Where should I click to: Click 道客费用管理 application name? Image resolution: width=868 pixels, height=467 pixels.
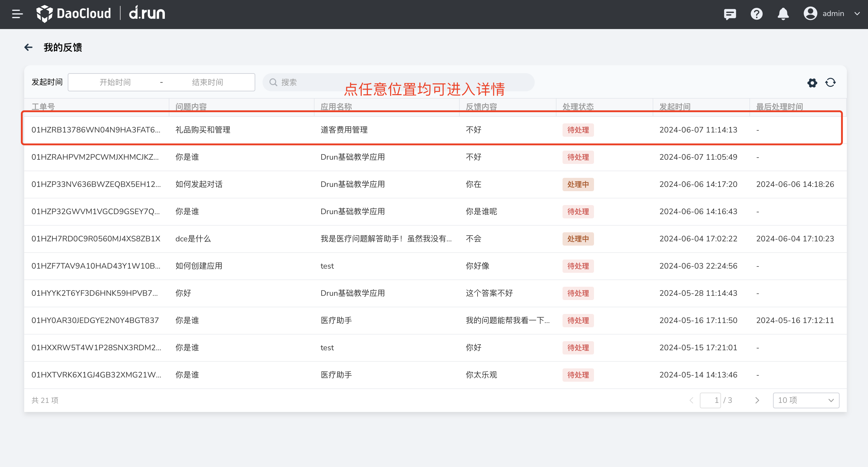(344, 130)
